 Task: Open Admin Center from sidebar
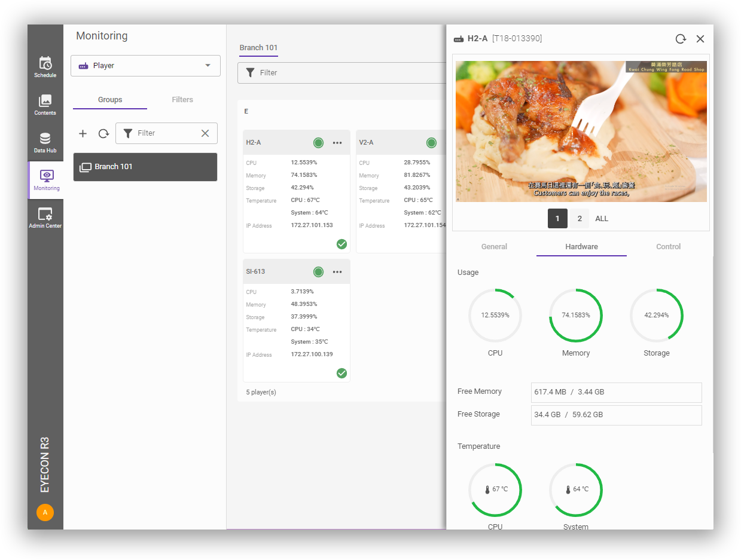[45, 218]
